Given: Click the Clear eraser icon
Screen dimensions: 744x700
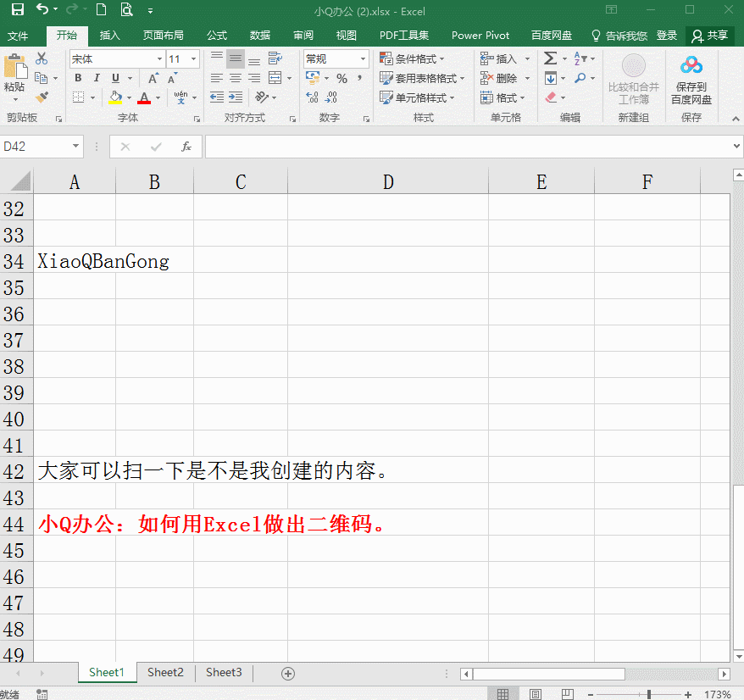Looking at the screenshot, I should click(551, 97).
